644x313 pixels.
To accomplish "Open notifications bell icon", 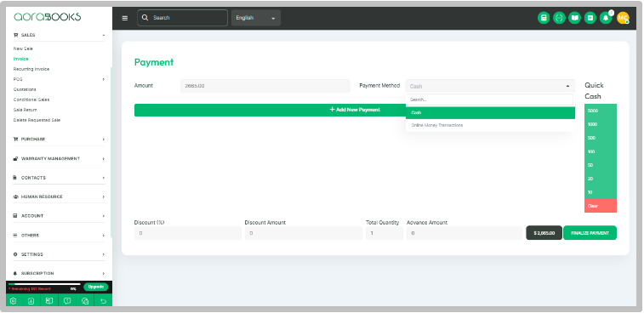I will coord(606,18).
